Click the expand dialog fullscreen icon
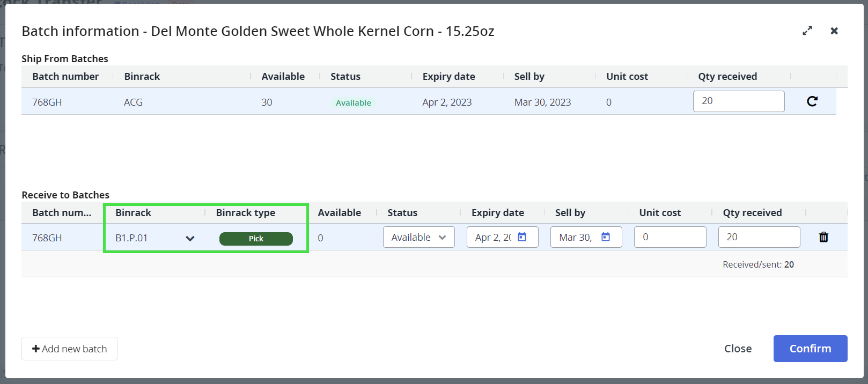Viewport: 868px width, 384px height. click(x=807, y=31)
